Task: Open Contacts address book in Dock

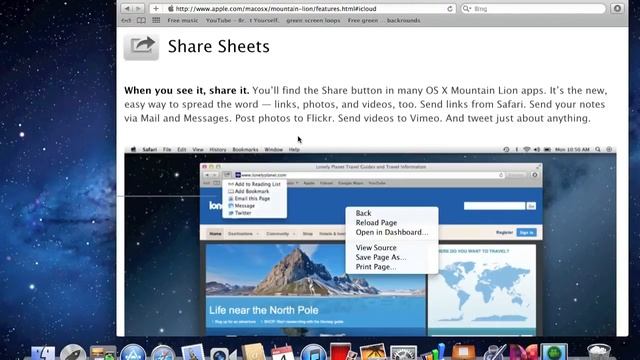Action: pos(253,352)
